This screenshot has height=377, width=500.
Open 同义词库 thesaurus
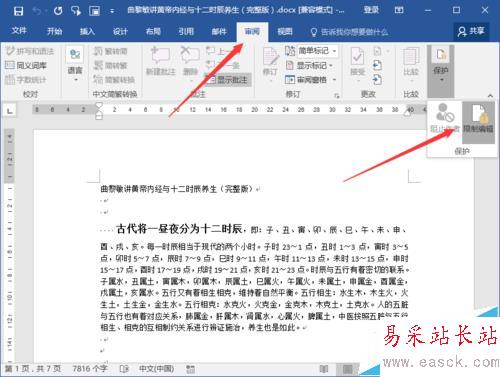(x=26, y=65)
